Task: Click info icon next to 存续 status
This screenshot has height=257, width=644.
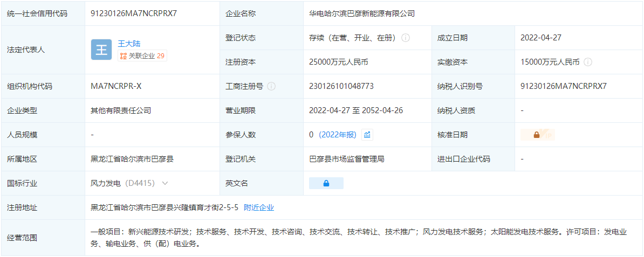Action: (406, 38)
